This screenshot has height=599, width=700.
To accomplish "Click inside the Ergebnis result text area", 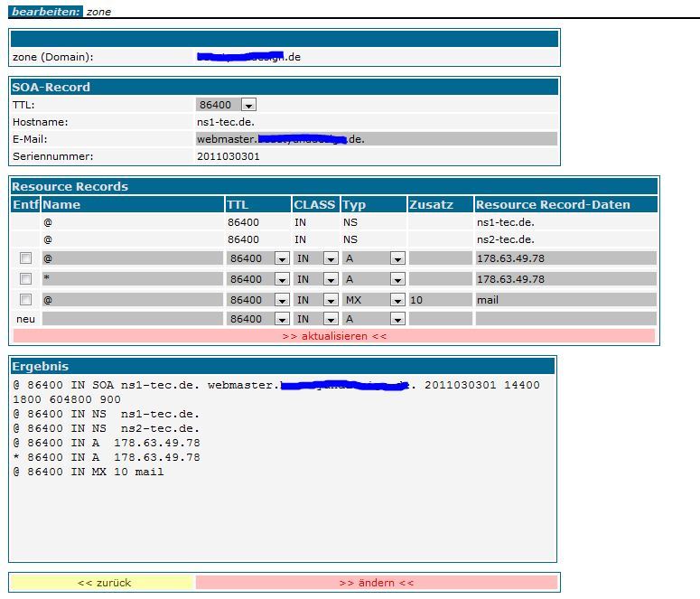I will point(282,515).
